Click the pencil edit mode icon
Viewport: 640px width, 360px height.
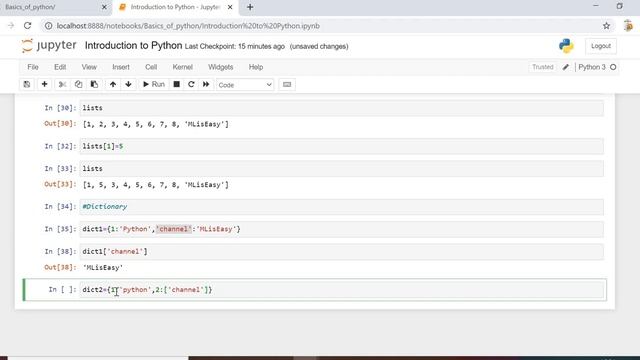coord(566,67)
